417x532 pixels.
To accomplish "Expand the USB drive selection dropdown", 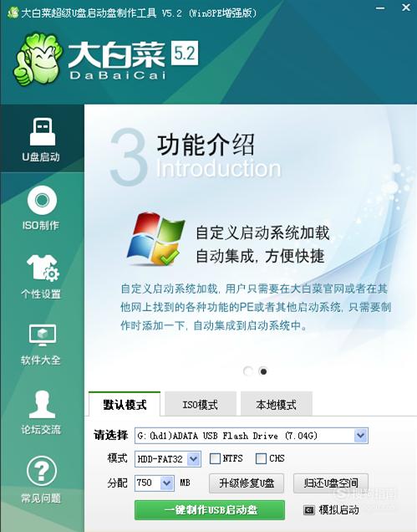I will [360, 435].
